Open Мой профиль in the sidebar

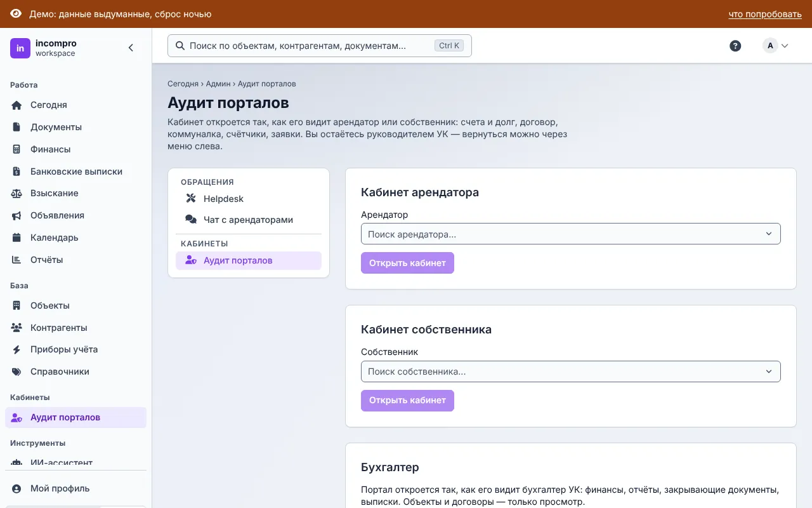75,488
